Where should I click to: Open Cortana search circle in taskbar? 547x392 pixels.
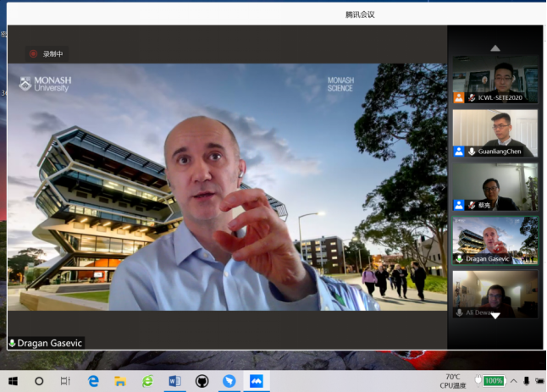(x=39, y=381)
